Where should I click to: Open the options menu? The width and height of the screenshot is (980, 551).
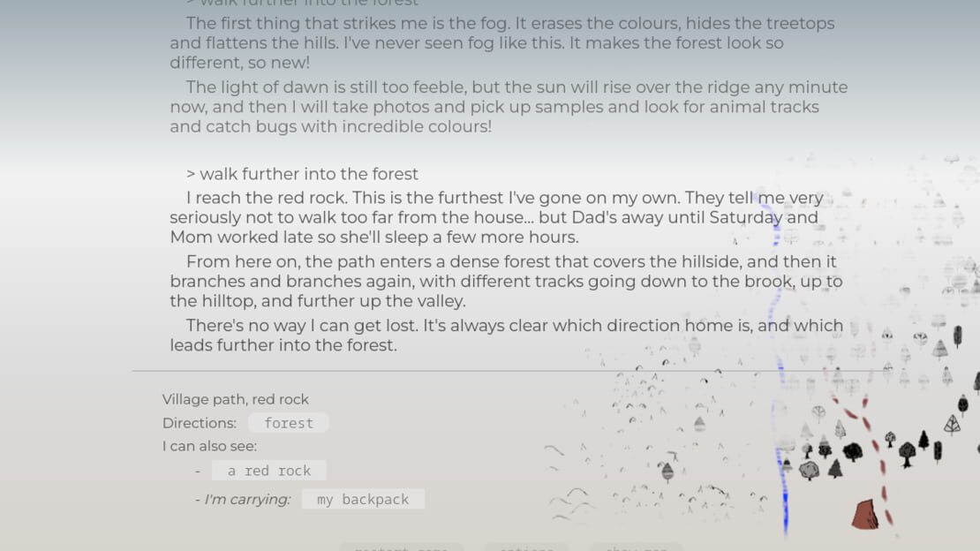(527, 547)
